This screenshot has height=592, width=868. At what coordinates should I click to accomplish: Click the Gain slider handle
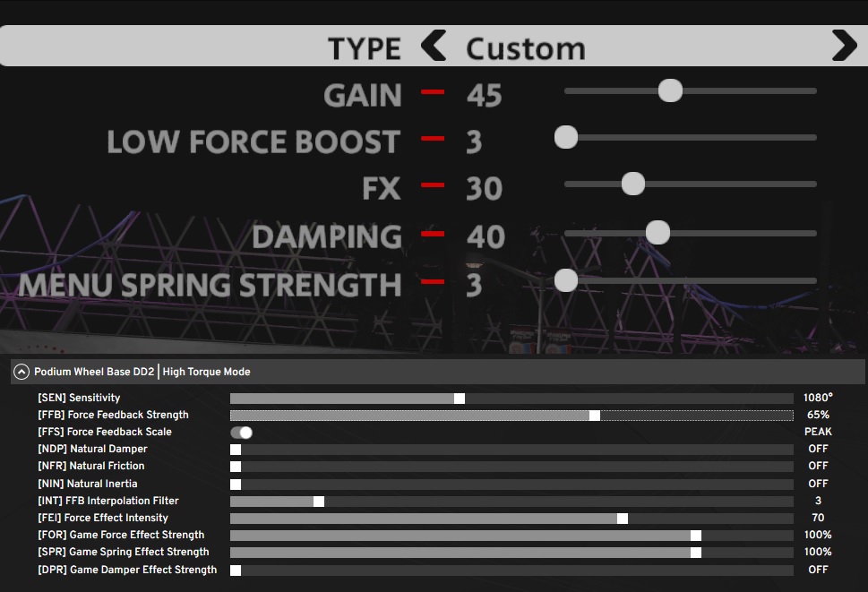[670, 90]
